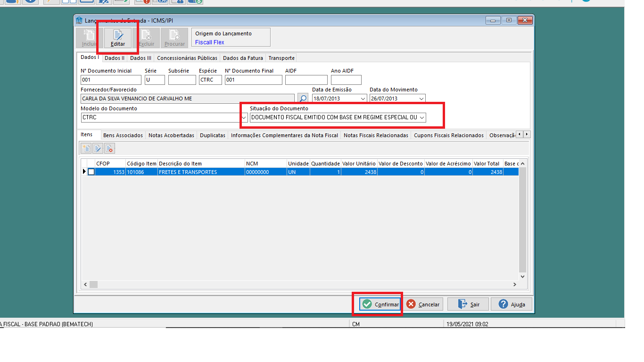Click the CFOP column header
644x362 pixels.
(110, 164)
